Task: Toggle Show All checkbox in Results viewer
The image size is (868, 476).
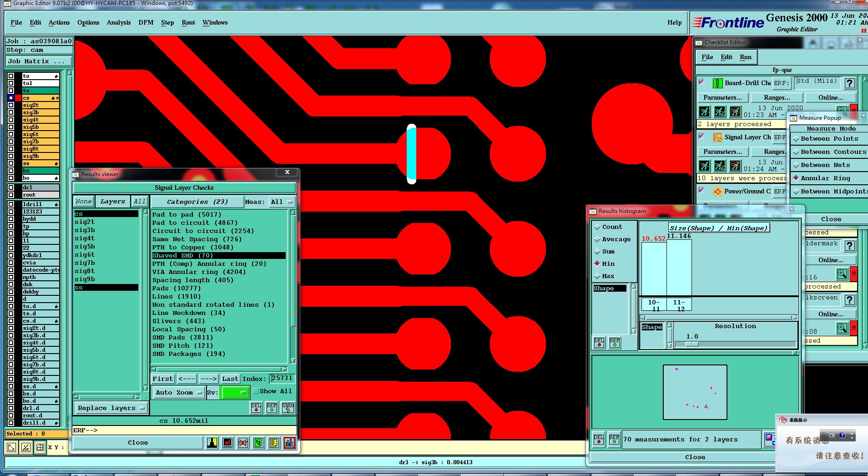Action: pos(256,391)
